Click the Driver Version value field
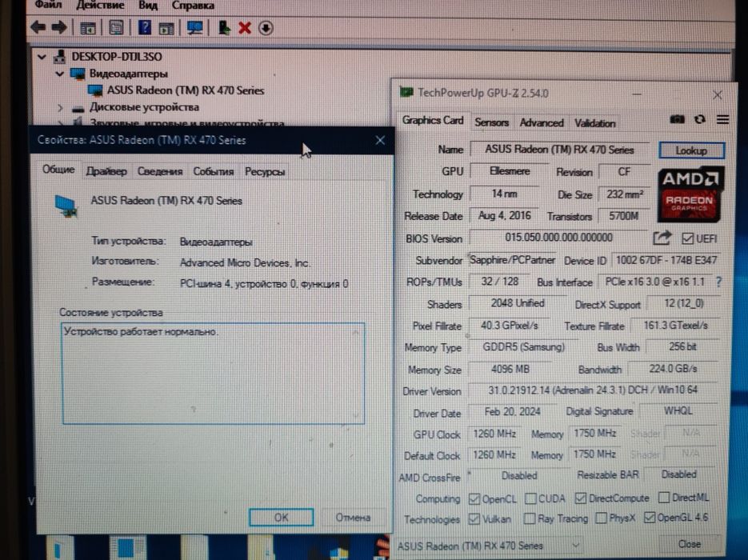 [593, 390]
